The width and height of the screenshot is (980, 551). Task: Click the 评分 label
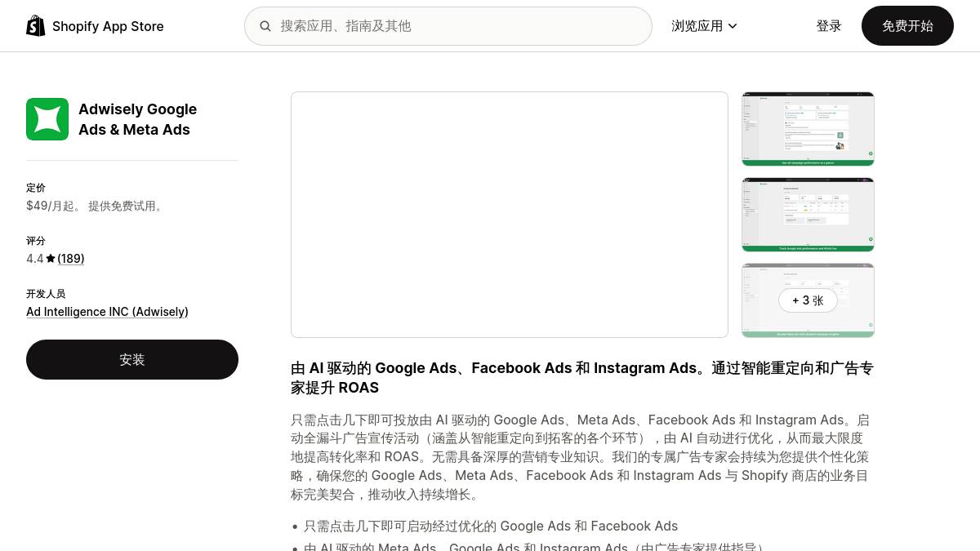tap(36, 241)
